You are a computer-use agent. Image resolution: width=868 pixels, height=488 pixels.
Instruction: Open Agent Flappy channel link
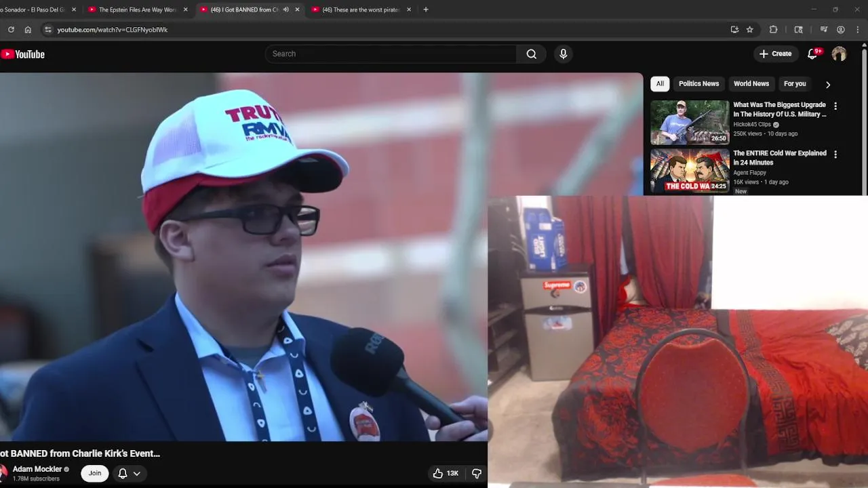point(750,173)
